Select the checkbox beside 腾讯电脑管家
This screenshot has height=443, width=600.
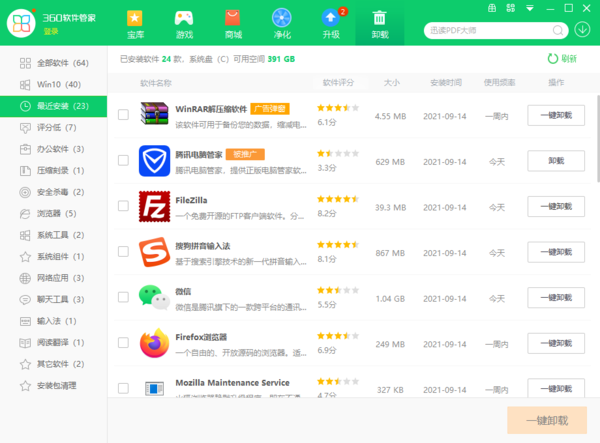123,160
